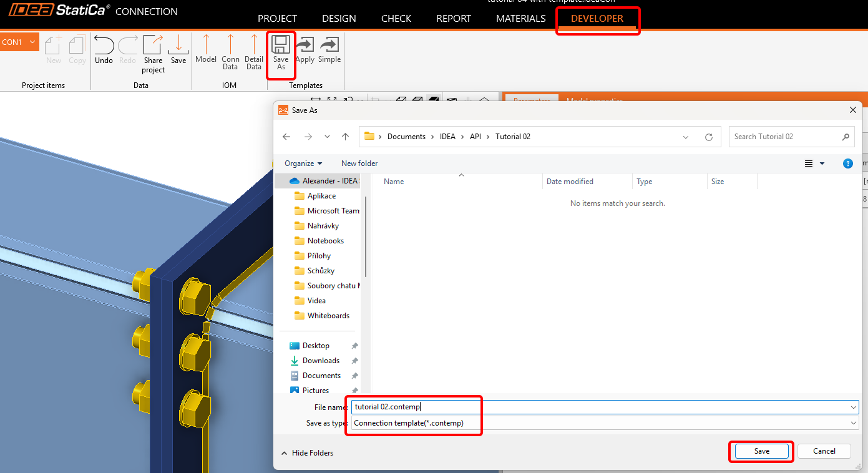The width and height of the screenshot is (868, 473).
Task: Collapse folders with Hide Folders
Action: pyautogui.click(x=307, y=453)
